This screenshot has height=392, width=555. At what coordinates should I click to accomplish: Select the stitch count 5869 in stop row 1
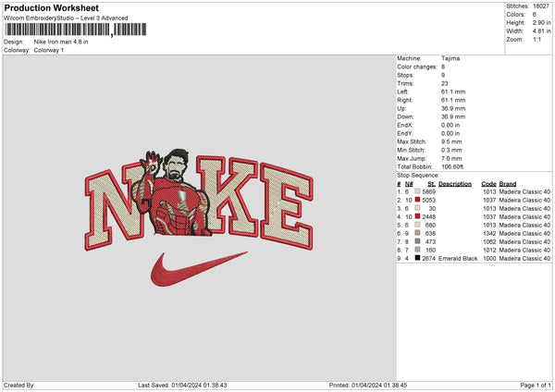pyautogui.click(x=429, y=191)
